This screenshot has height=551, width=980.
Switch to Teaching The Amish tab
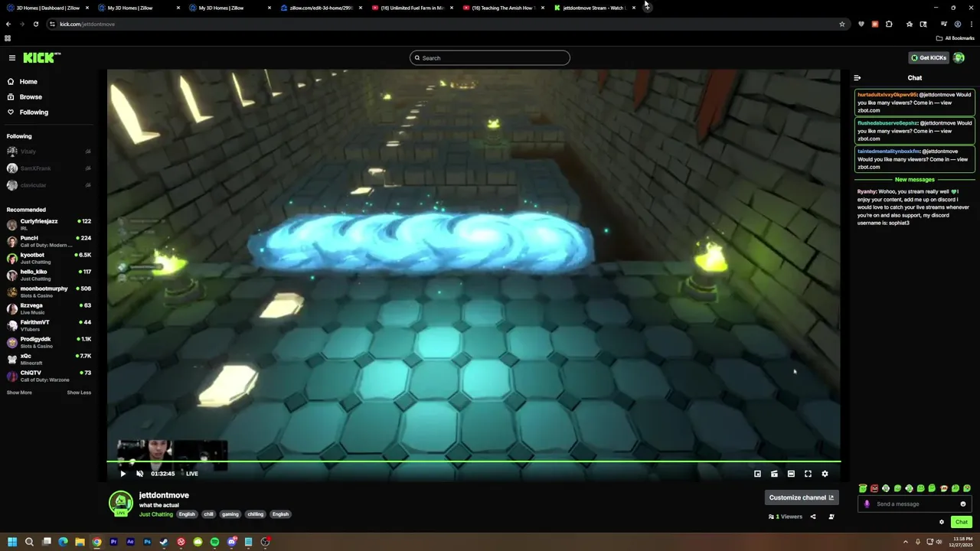(503, 8)
